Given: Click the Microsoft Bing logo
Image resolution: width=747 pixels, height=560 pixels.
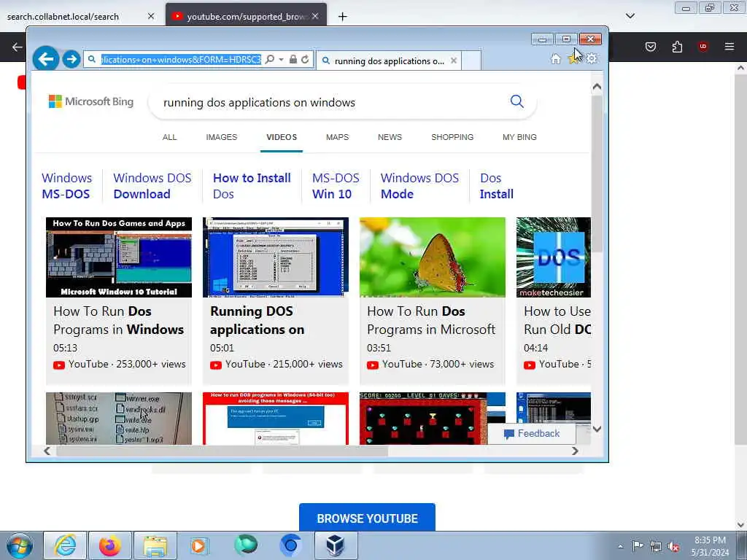Looking at the screenshot, I should pos(91,101).
